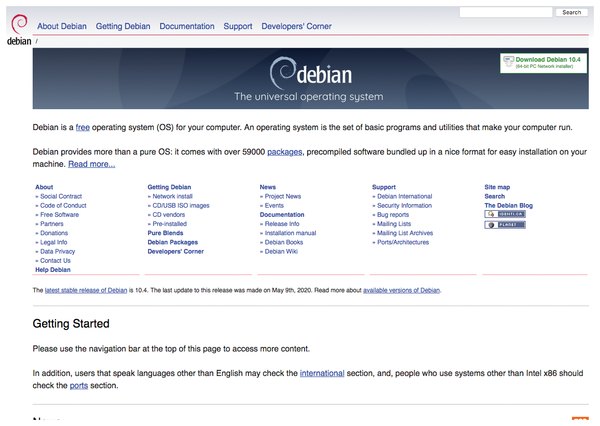Viewport: 600px width, 426px height.
Task: Open the Free Software link
Action: click(x=59, y=215)
